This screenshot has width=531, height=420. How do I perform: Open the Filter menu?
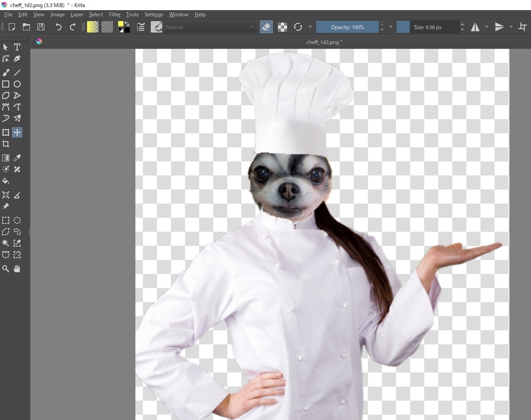[x=115, y=15]
